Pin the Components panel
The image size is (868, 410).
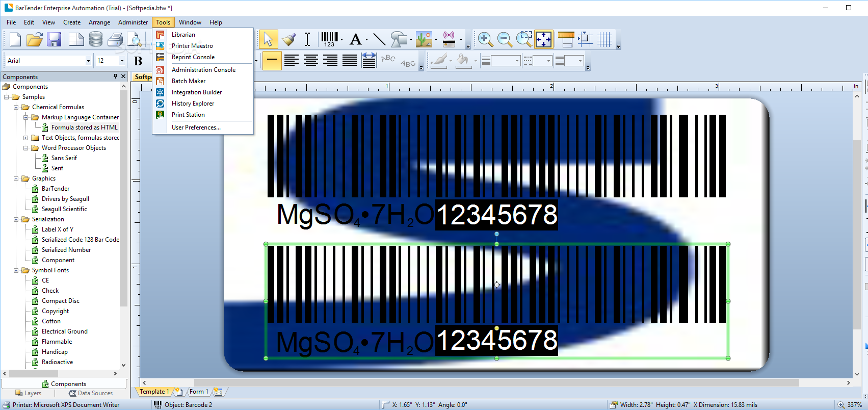[115, 76]
